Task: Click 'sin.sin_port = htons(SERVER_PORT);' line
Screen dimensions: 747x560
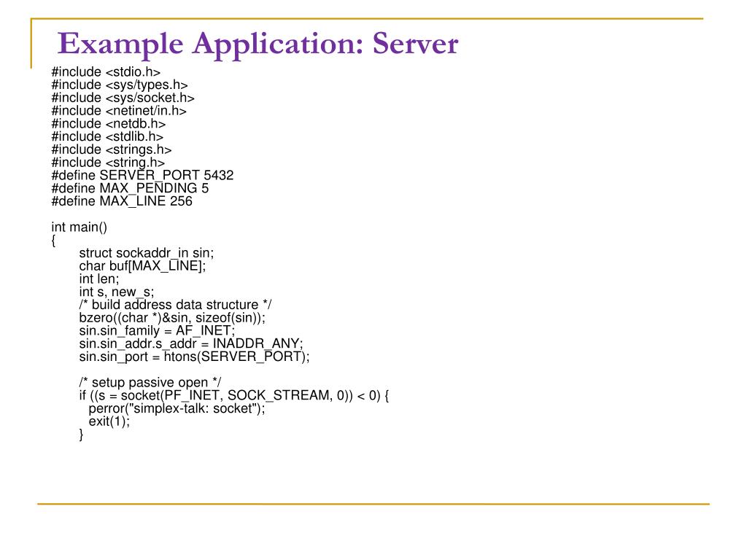Action: point(194,357)
